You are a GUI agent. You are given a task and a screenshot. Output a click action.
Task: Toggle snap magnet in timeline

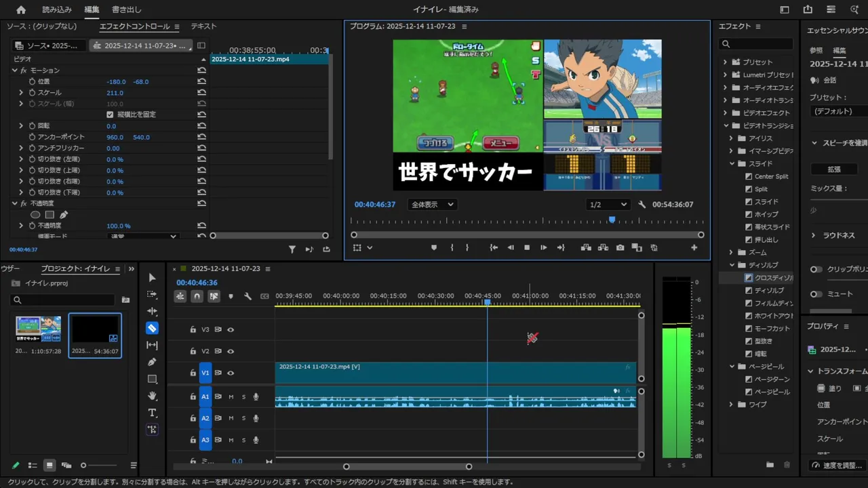[197, 296]
